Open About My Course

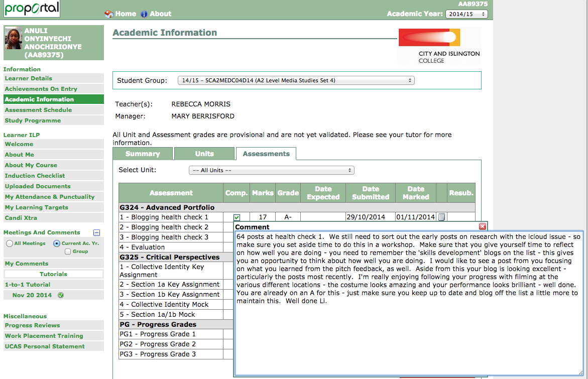pos(54,165)
